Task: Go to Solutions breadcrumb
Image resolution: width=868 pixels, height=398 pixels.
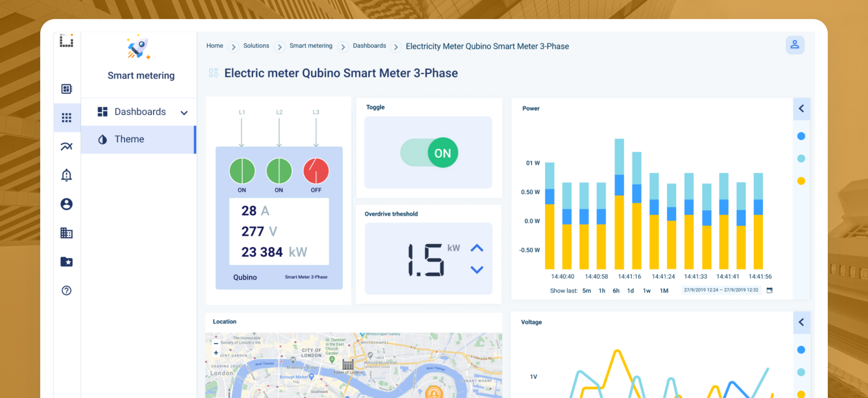Action: 256,46
